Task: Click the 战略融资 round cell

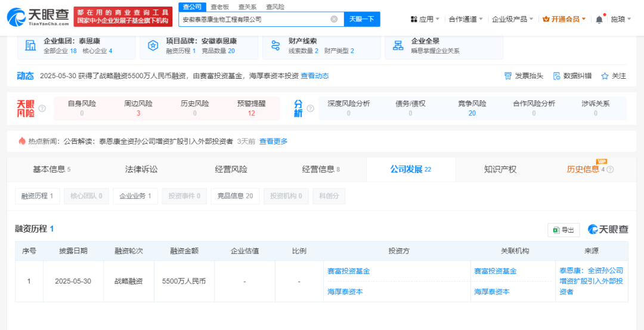Action: [x=129, y=282]
